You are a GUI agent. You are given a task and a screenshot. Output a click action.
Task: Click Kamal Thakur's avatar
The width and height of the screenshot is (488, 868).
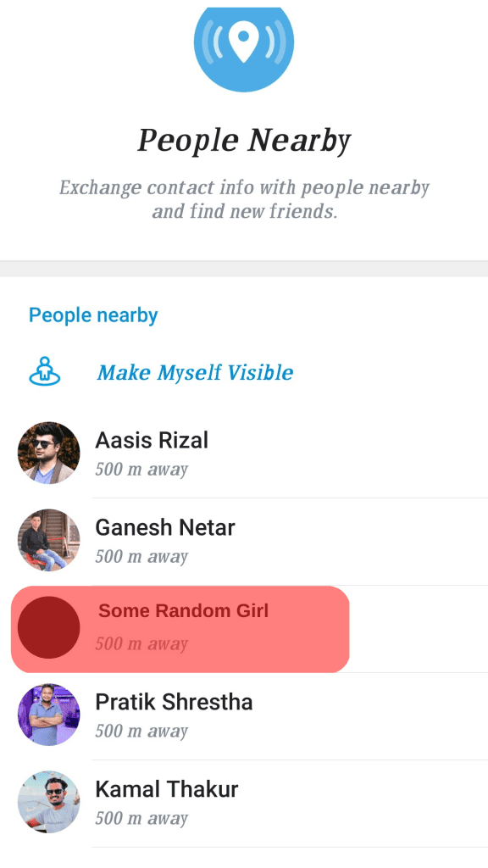48,802
